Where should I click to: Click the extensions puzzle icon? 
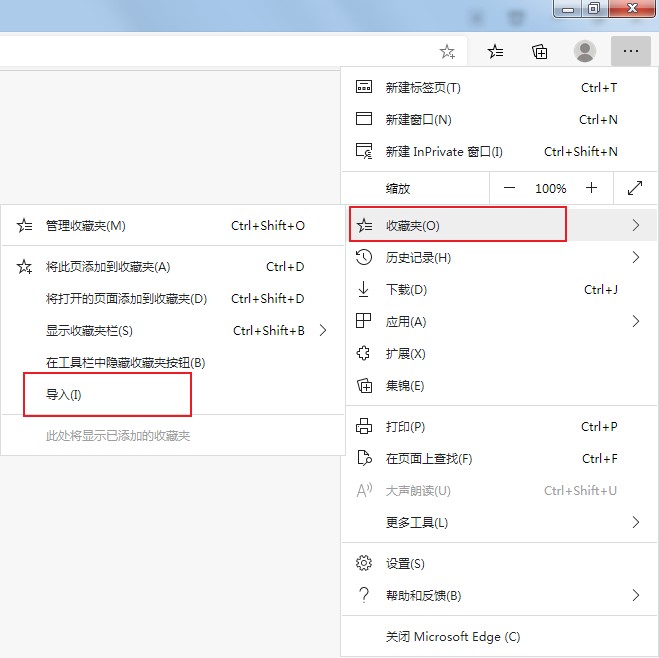tap(363, 353)
